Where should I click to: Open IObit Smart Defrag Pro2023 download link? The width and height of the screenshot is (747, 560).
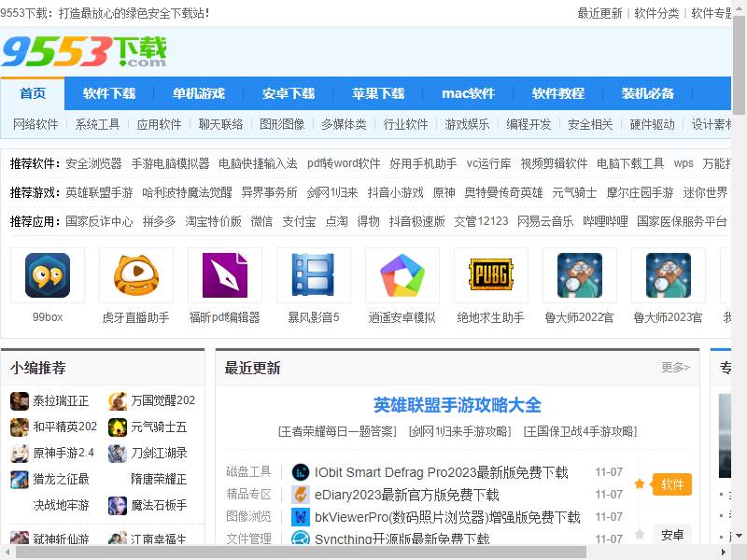click(x=441, y=472)
